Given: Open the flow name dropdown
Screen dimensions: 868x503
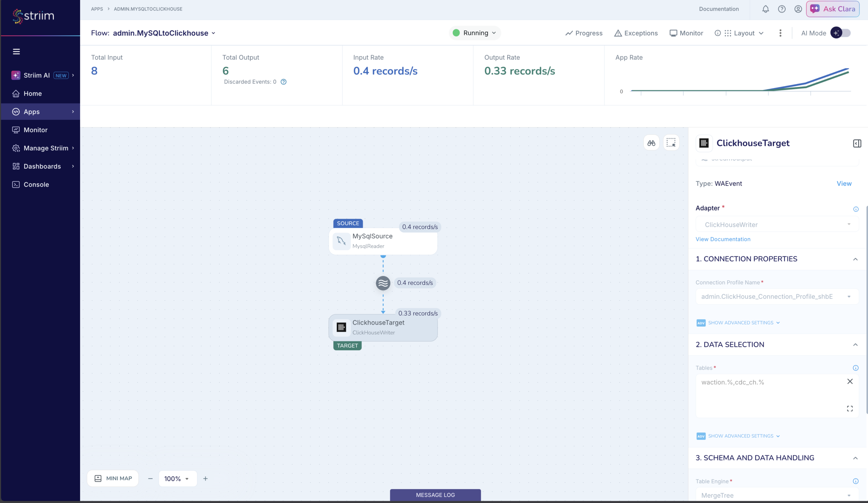Looking at the screenshot, I should pyautogui.click(x=213, y=33).
